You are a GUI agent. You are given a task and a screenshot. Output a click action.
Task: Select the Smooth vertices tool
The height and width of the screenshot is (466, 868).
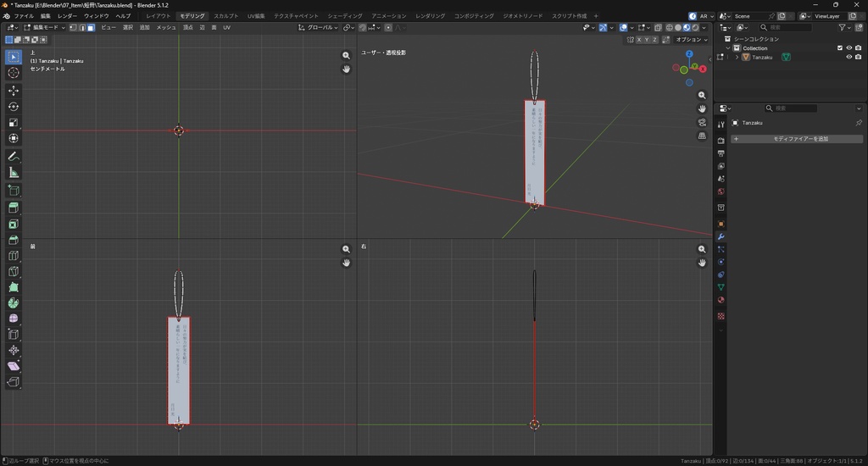(14, 319)
